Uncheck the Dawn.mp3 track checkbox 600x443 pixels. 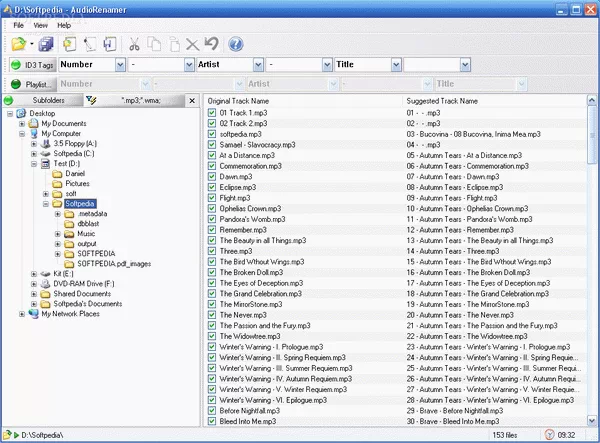click(211, 175)
